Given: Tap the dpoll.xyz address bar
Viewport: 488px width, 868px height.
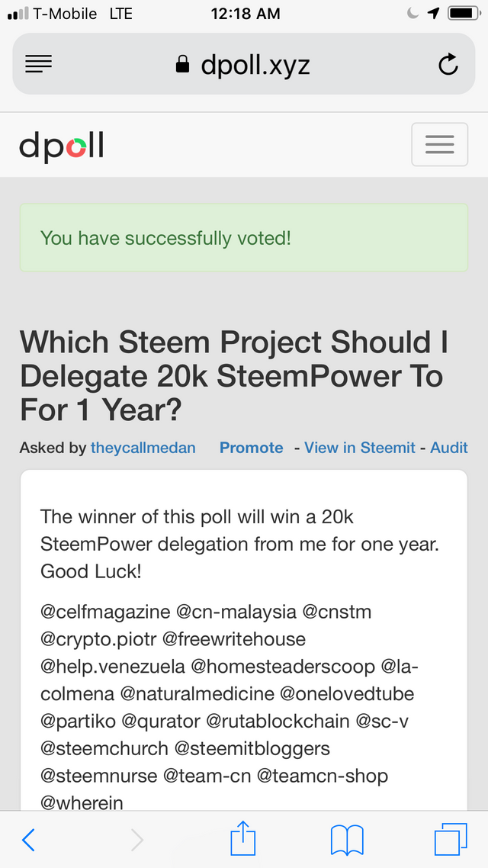Looking at the screenshot, I should tap(244, 64).
